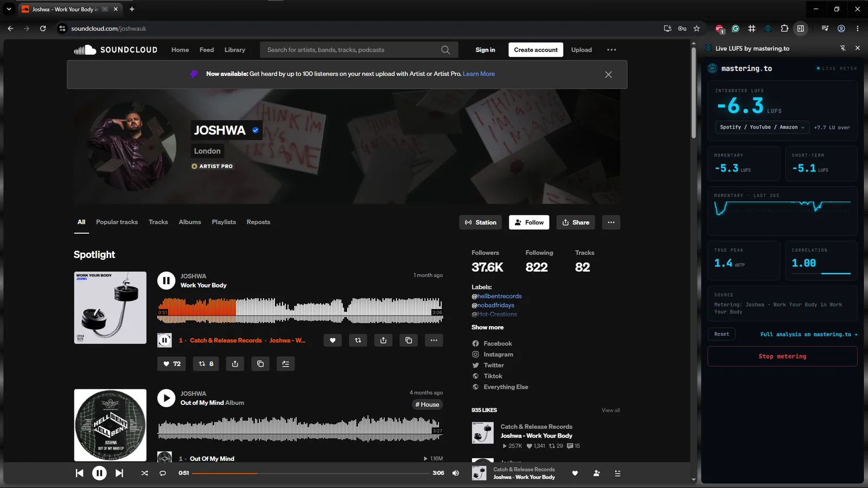
Task: Open the Work Your Body cover artwork
Action: (110, 307)
